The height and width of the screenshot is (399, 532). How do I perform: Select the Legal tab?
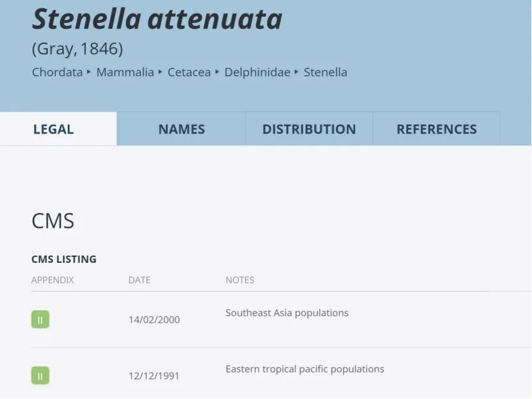coord(54,129)
